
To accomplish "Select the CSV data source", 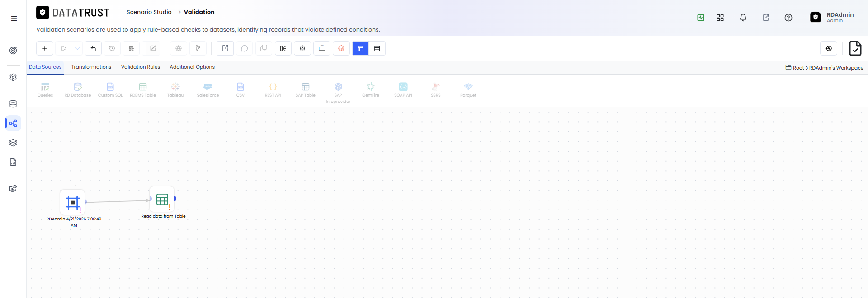I will click(241, 90).
